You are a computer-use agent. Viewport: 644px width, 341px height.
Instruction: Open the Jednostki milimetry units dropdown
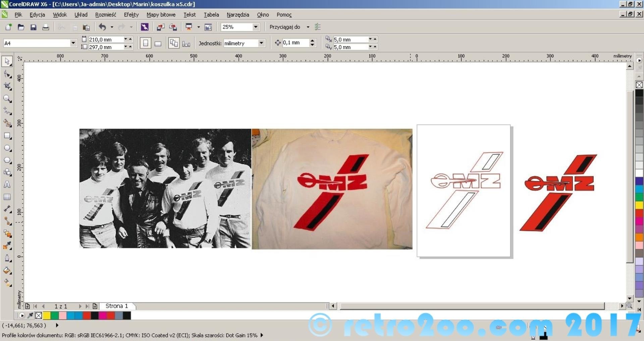[x=261, y=43]
